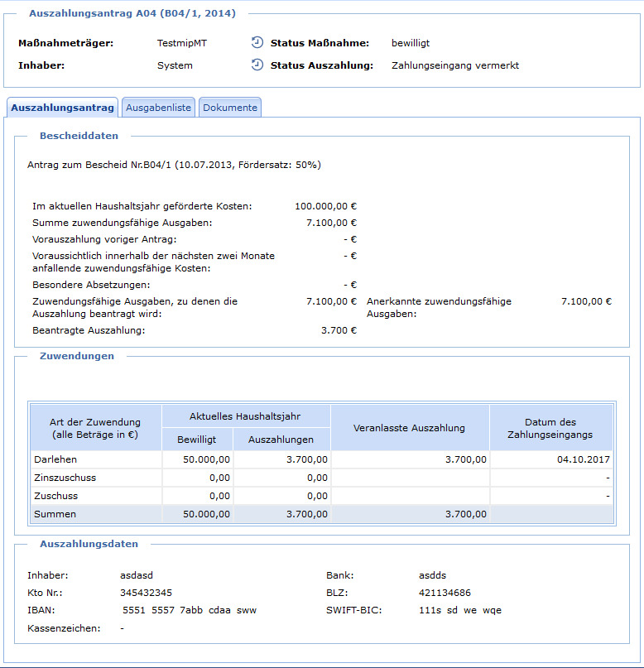Click the 'Zuwendungen' section title

(77, 356)
